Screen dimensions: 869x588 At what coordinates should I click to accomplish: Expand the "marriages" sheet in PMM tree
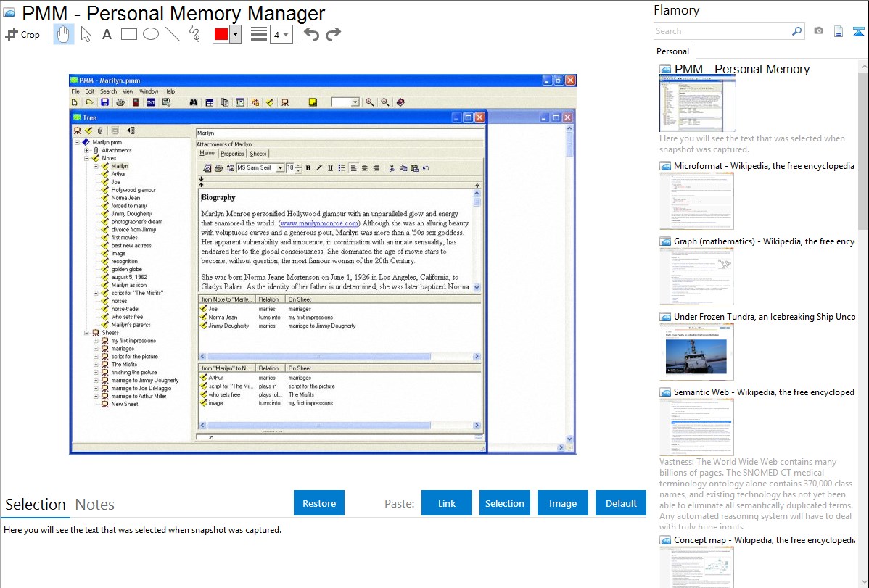tap(96, 349)
